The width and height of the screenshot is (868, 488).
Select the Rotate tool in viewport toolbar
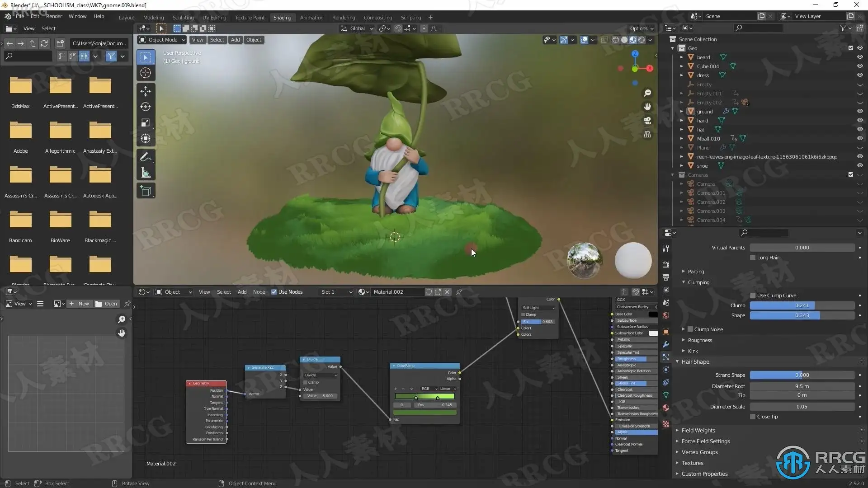pos(146,107)
